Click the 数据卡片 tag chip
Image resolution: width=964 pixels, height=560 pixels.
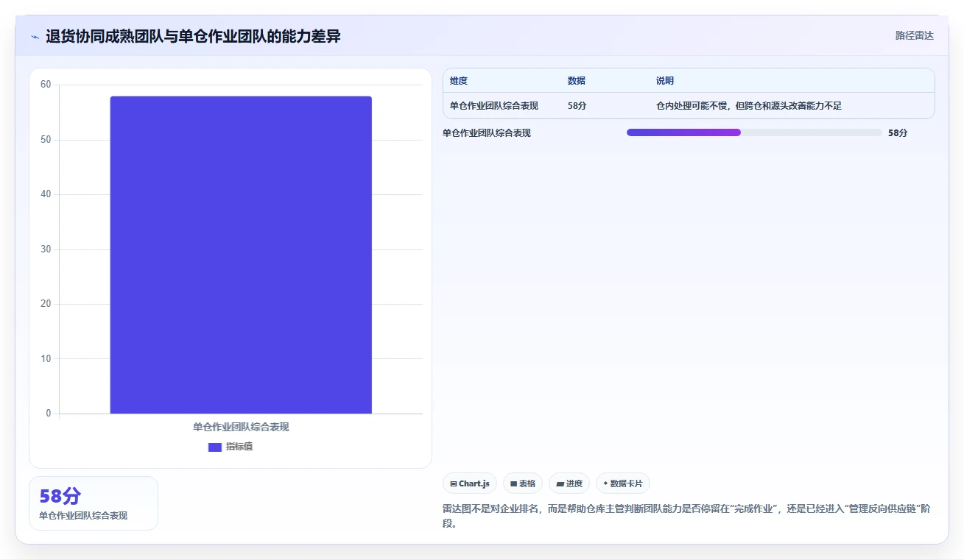click(x=623, y=483)
